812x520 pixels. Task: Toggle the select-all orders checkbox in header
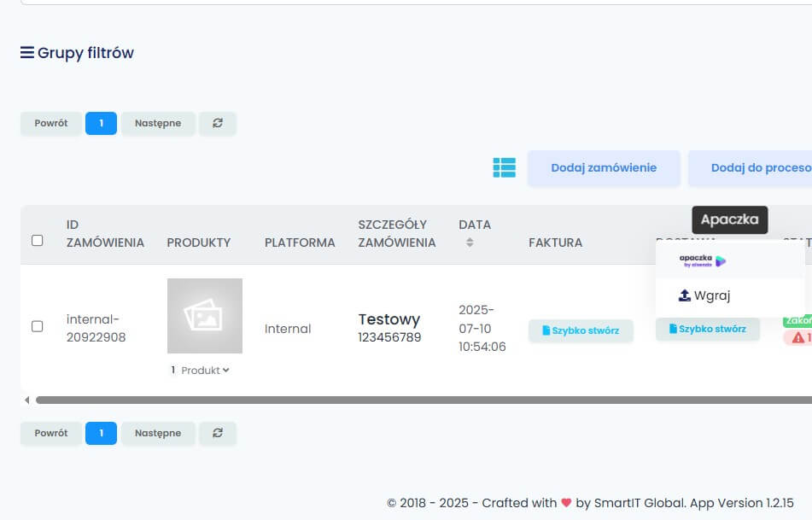(x=37, y=241)
